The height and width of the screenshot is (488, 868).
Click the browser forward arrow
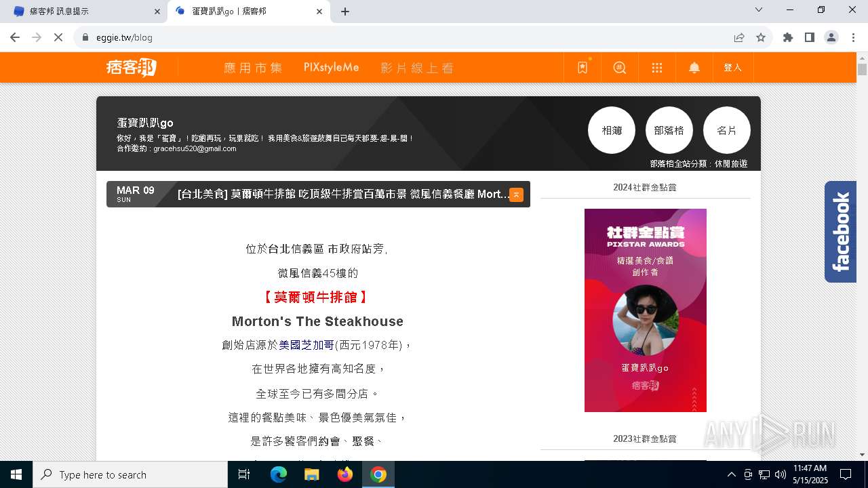pyautogui.click(x=37, y=37)
